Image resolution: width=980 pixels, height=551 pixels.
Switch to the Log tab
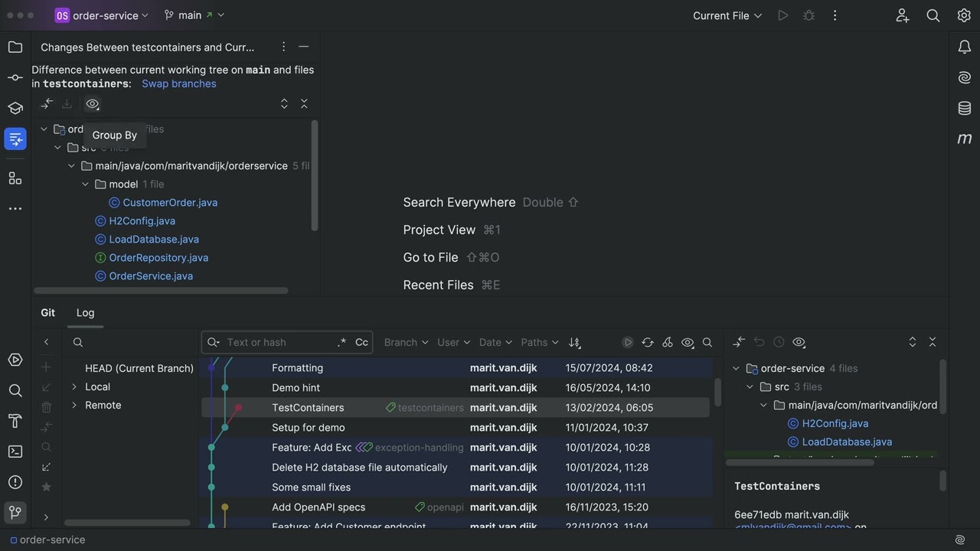[85, 313]
